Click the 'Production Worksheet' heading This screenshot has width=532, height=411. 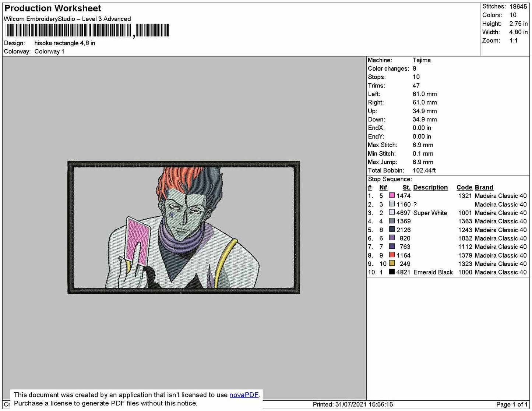[x=53, y=8]
